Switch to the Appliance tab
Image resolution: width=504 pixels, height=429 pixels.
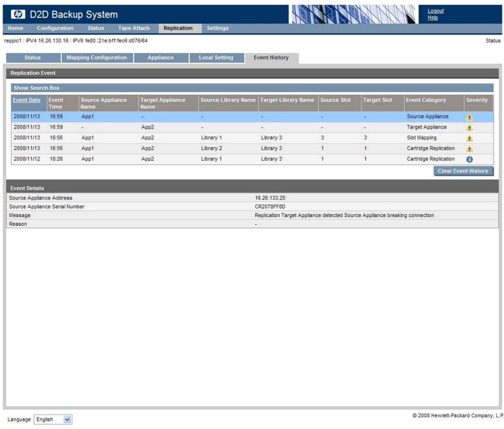click(161, 58)
